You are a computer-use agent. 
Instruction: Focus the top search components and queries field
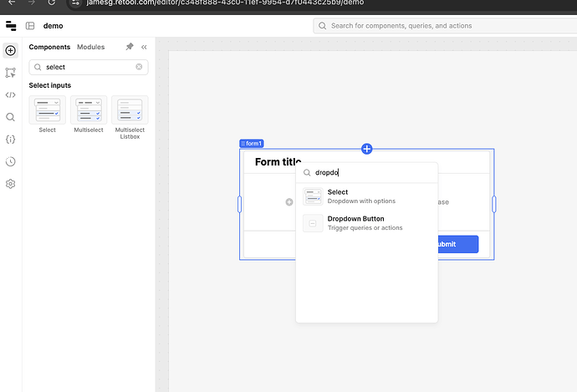coord(443,26)
